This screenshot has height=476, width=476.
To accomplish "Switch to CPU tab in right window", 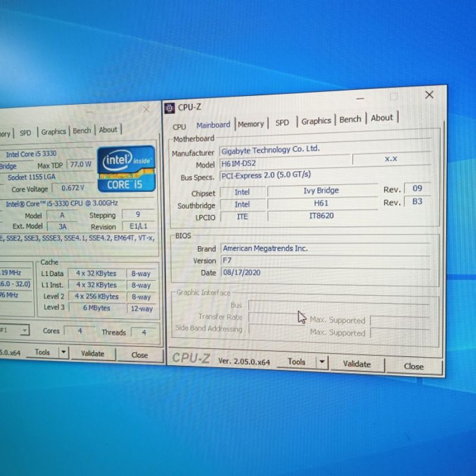I will tap(179, 127).
